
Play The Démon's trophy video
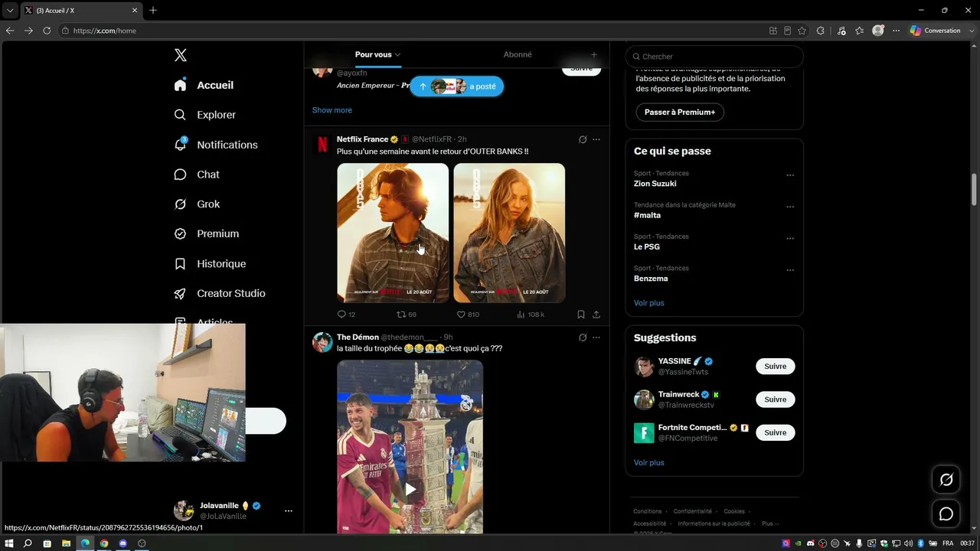coord(410,490)
